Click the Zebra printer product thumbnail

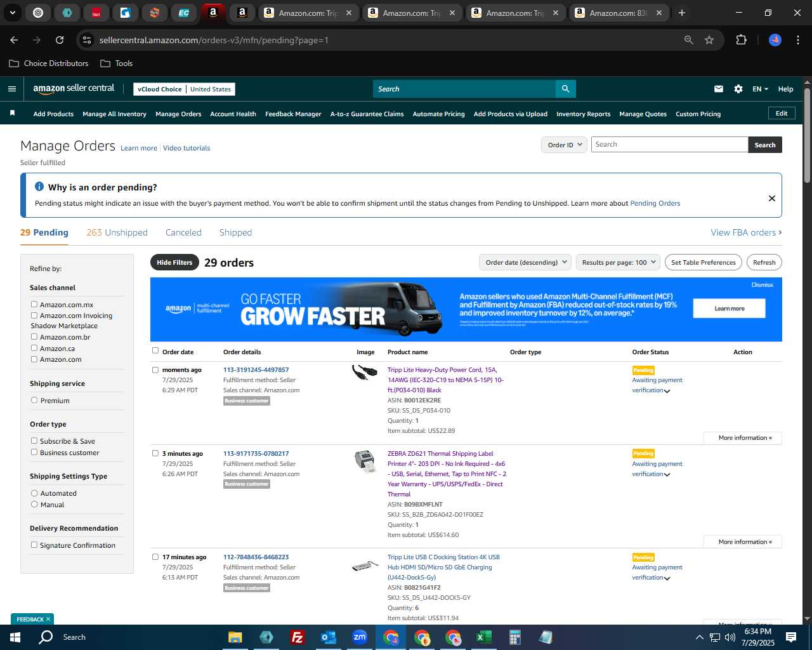(x=365, y=460)
